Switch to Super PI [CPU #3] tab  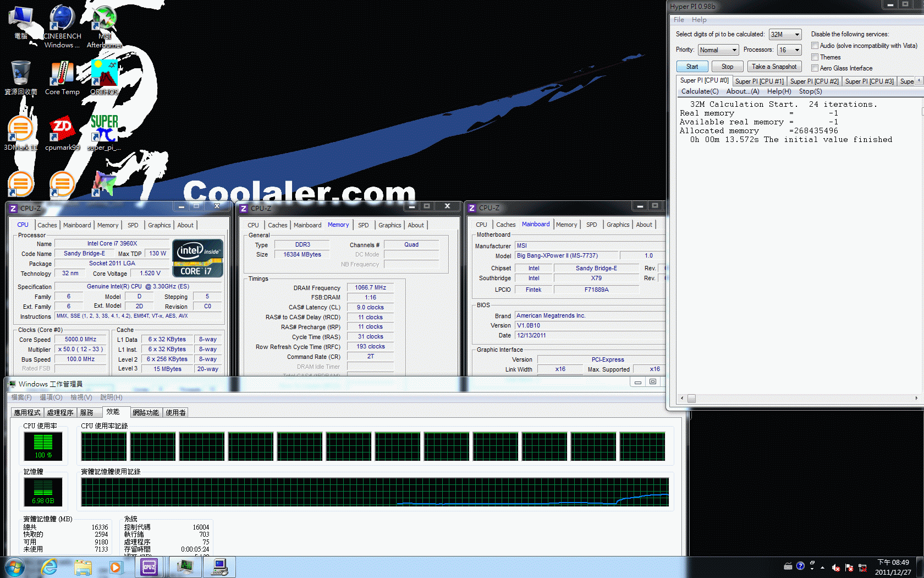(x=869, y=81)
